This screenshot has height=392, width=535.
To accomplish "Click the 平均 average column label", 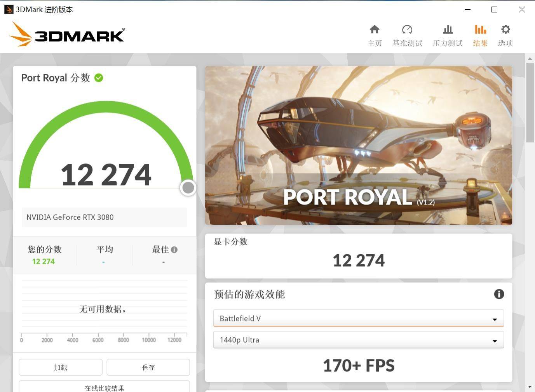I will tap(105, 249).
